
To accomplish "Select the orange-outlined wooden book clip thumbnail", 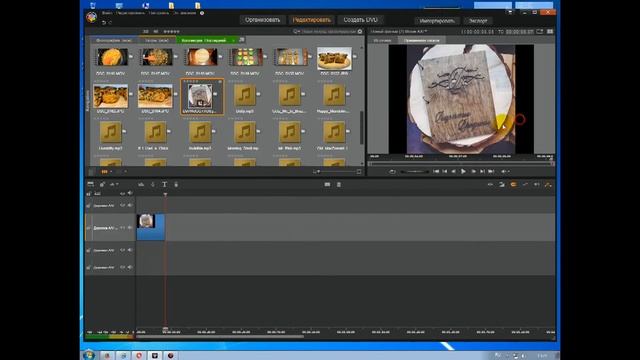I will coord(202,96).
